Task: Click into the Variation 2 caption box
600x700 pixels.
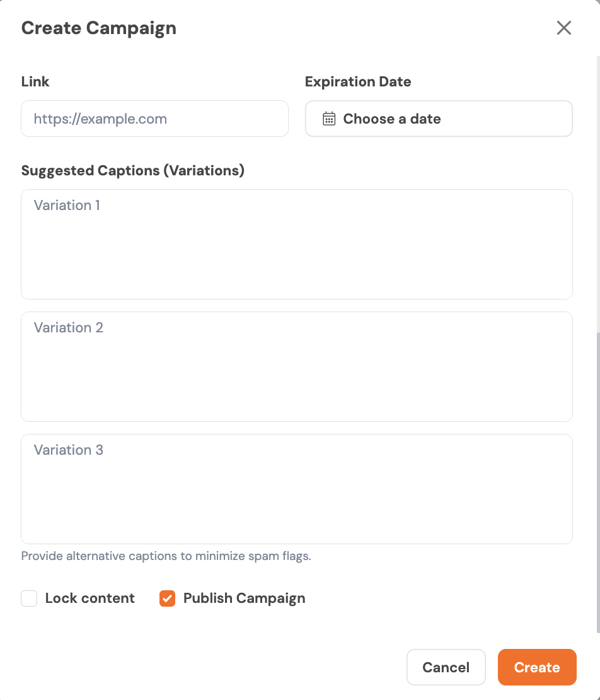Action: (x=296, y=367)
